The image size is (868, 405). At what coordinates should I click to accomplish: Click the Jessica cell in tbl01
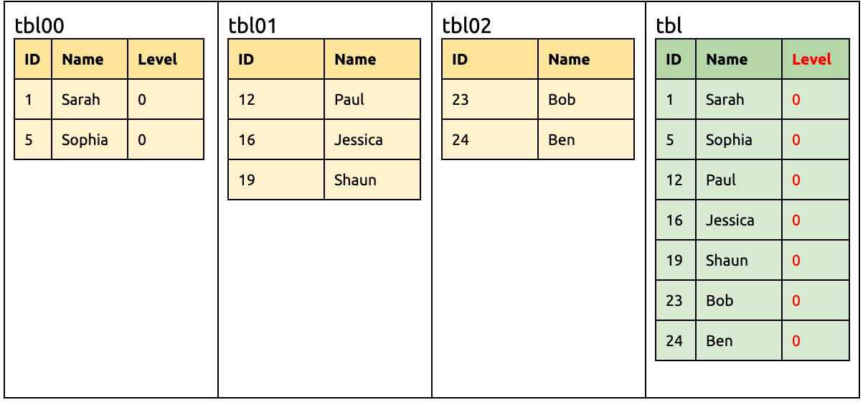coord(358,140)
